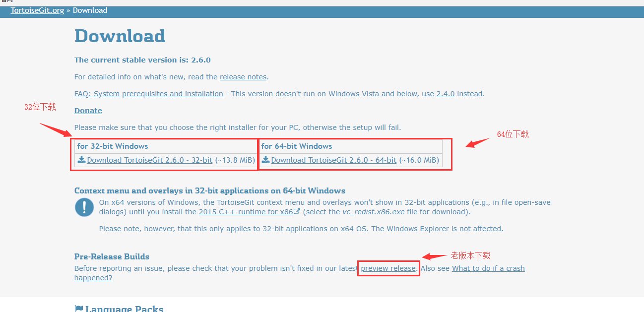Click the italic 'vc_redist.x86.exe' file name
The height and width of the screenshot is (312, 644).
coord(374,212)
